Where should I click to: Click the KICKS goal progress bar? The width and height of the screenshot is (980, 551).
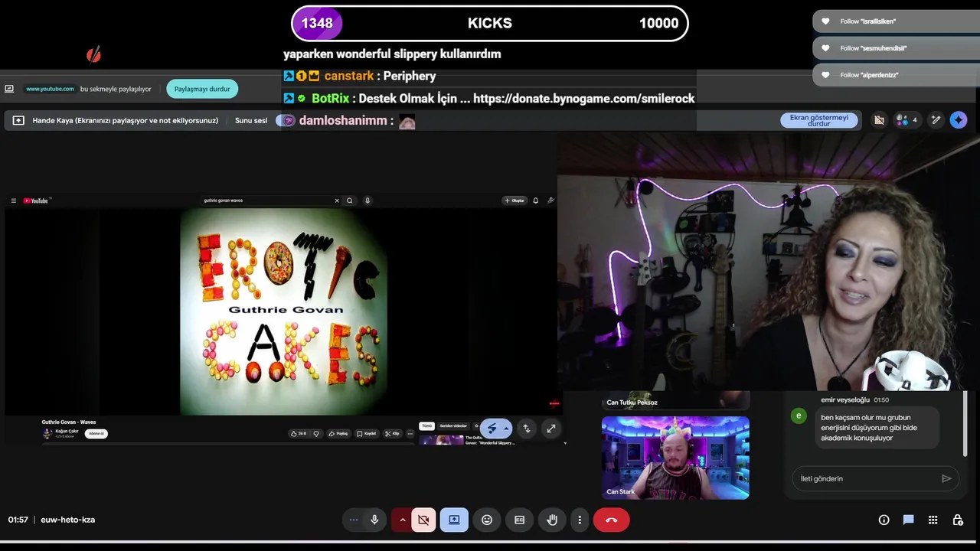point(490,23)
